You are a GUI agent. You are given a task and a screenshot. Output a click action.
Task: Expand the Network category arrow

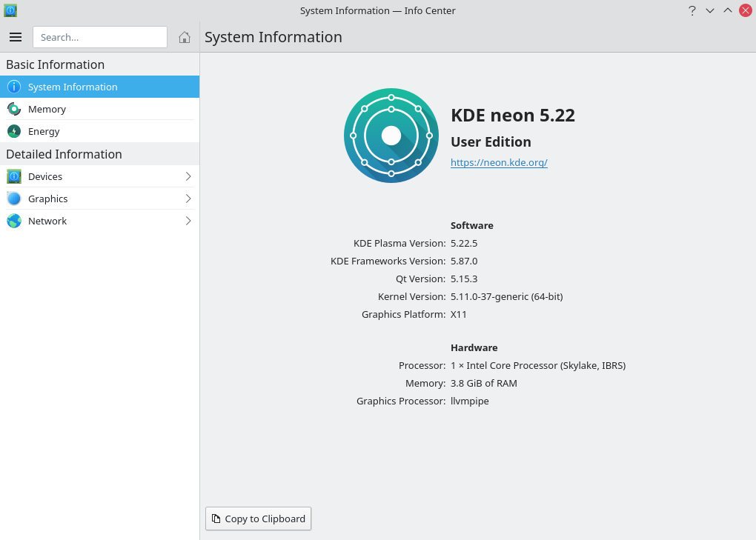(188, 221)
